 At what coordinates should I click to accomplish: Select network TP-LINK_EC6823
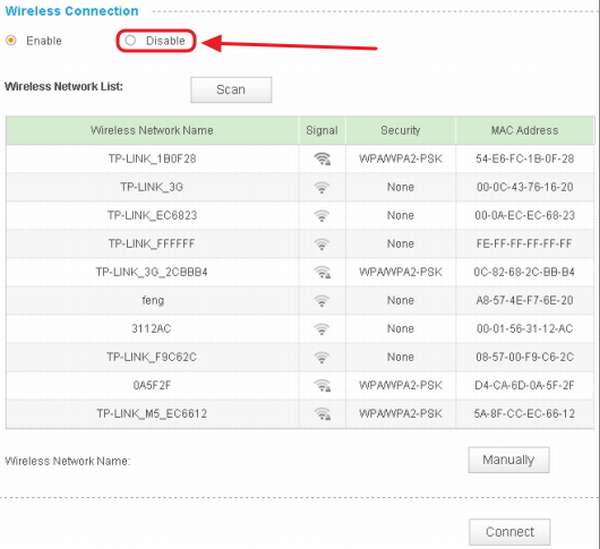tap(152, 215)
